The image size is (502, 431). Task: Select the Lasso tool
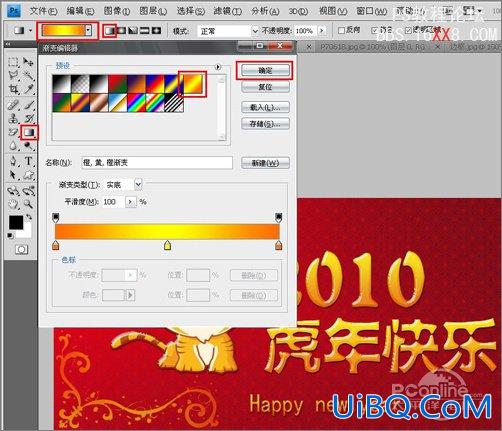13,75
